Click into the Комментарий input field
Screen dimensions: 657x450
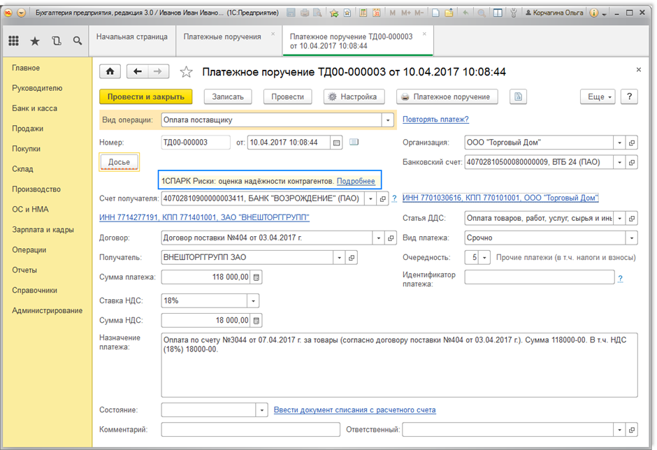[251, 430]
